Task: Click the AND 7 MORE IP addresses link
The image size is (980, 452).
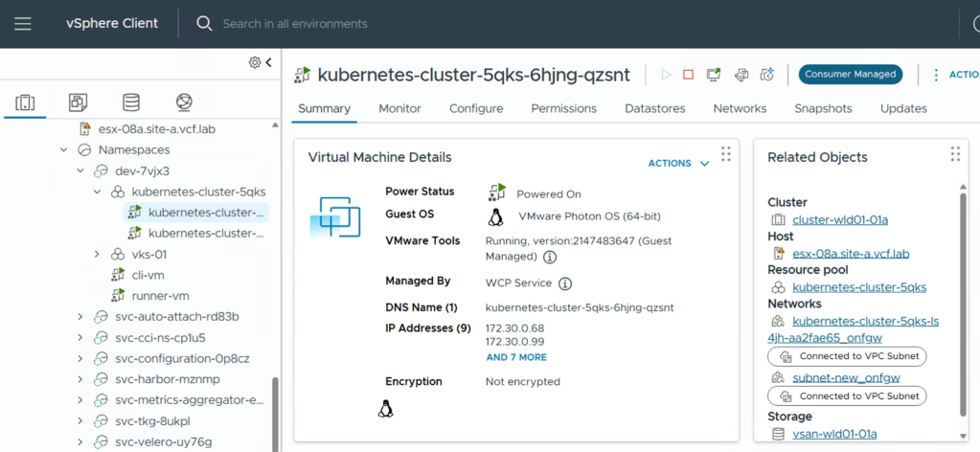Action: [x=516, y=357]
